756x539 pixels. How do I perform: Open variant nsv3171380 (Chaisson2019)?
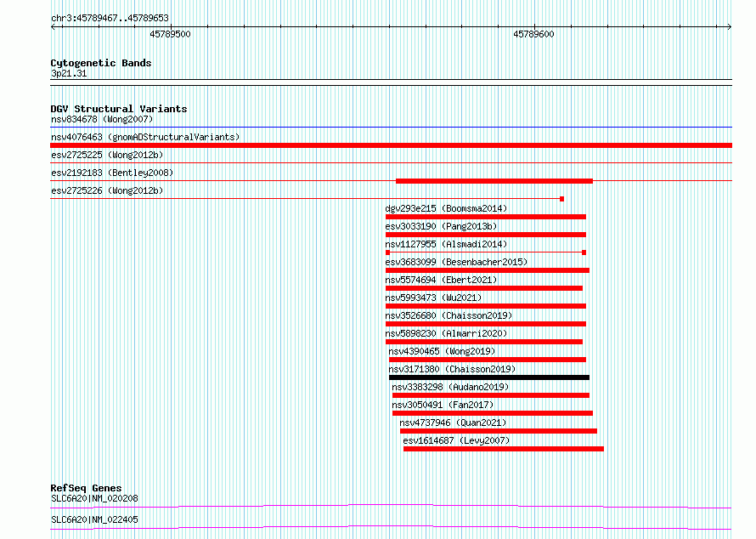tap(452, 369)
